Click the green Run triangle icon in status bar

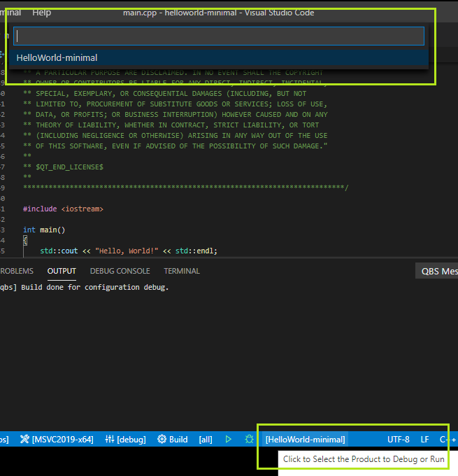228,439
